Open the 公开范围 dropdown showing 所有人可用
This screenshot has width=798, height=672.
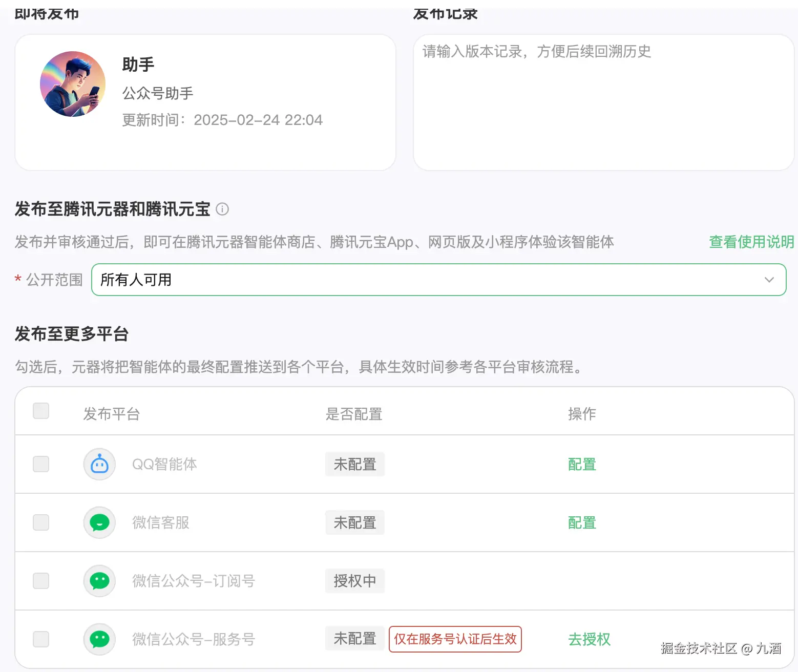(438, 280)
